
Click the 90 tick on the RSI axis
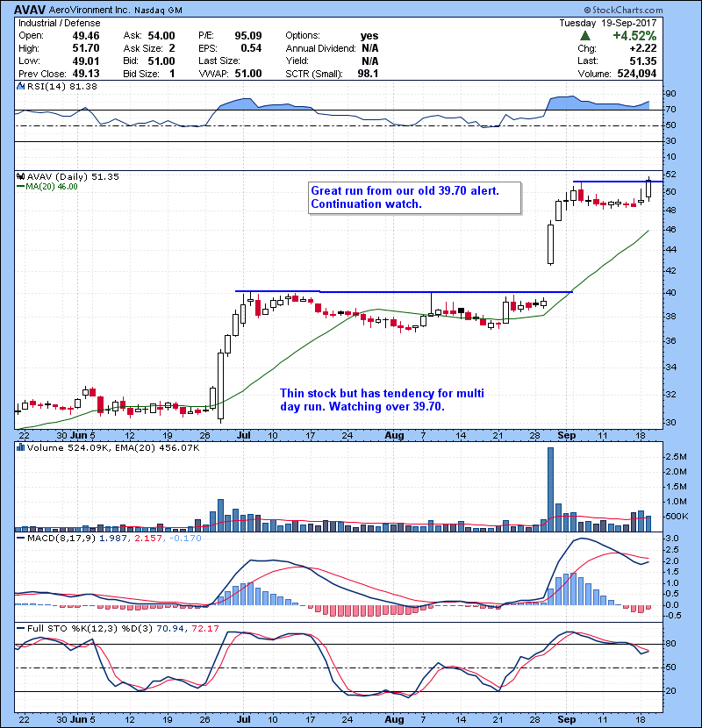tap(671, 94)
